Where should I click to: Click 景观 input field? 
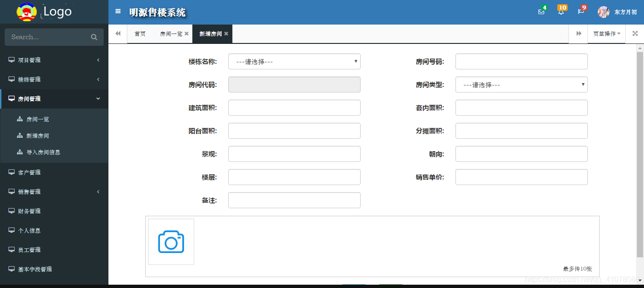click(294, 154)
